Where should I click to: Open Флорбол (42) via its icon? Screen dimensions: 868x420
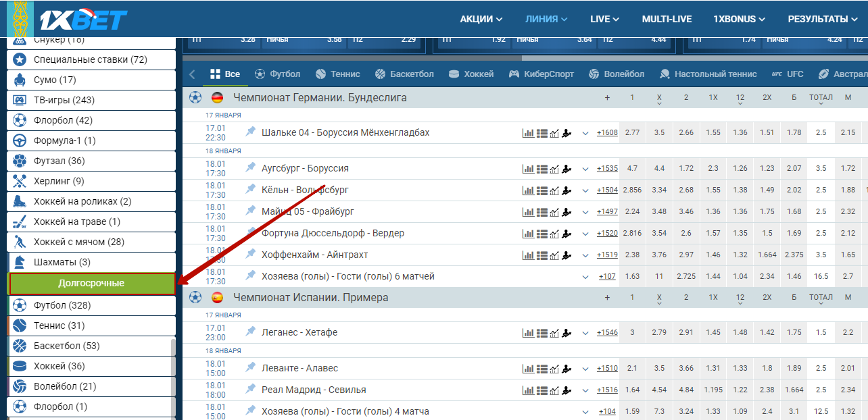tap(20, 120)
